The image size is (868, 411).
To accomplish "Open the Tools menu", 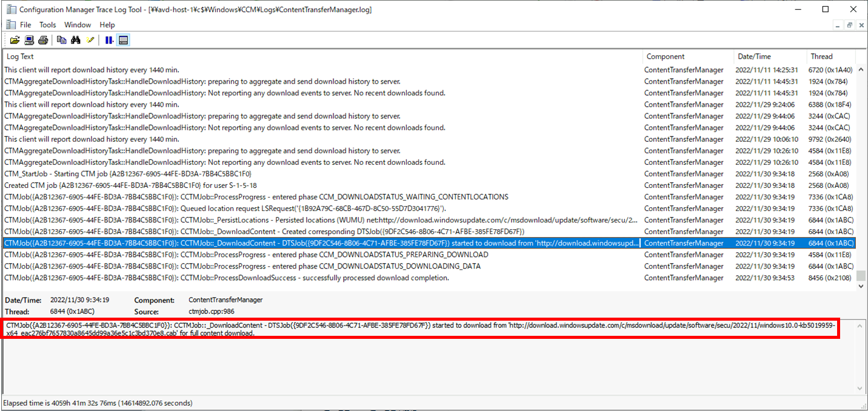I will coord(48,25).
